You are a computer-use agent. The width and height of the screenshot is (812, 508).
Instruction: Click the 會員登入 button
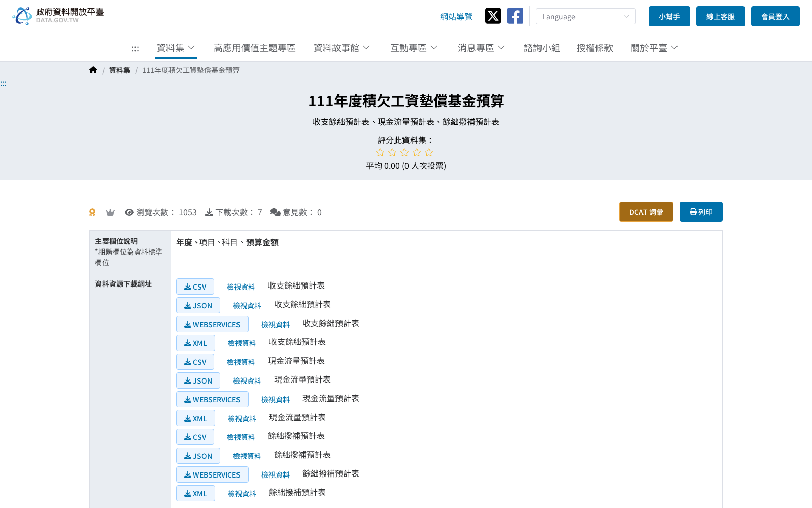pyautogui.click(x=775, y=16)
